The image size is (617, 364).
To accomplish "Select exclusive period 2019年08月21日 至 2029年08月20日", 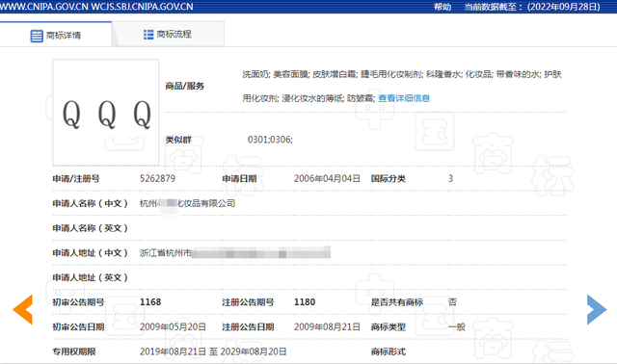I will click(213, 351).
